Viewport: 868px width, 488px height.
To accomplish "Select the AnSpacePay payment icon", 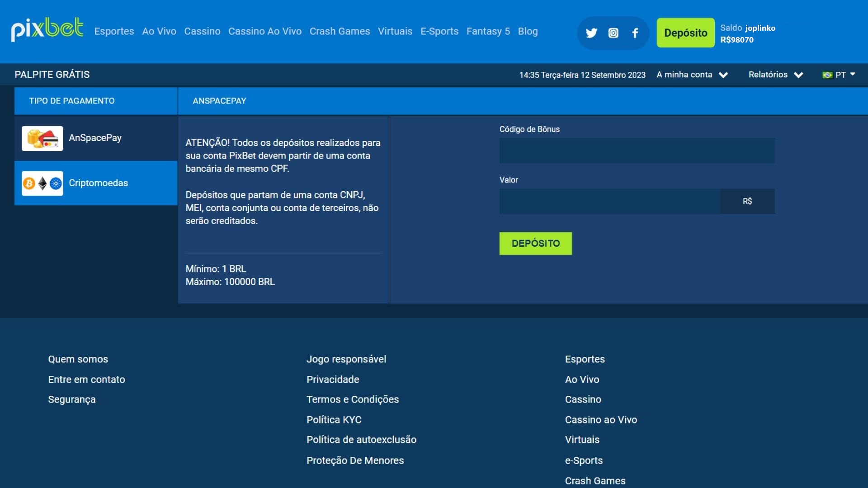I will tap(42, 138).
